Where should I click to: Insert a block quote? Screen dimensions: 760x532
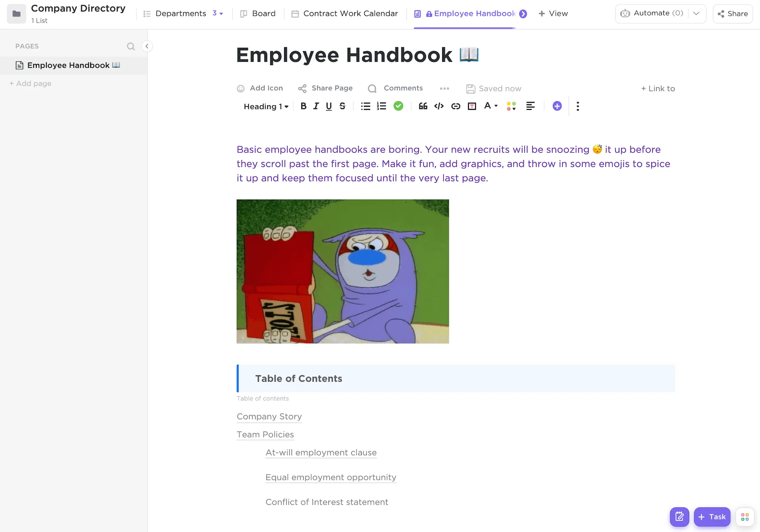(423, 106)
